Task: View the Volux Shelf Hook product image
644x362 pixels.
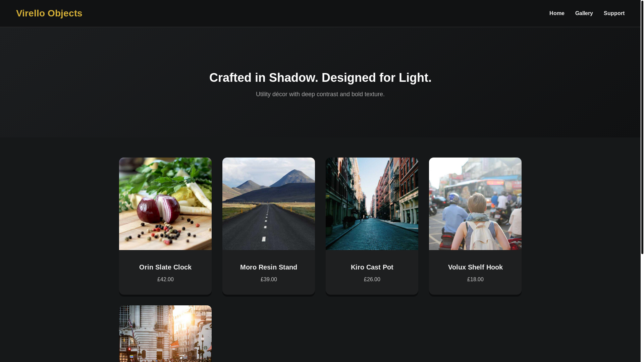Action: click(475, 204)
